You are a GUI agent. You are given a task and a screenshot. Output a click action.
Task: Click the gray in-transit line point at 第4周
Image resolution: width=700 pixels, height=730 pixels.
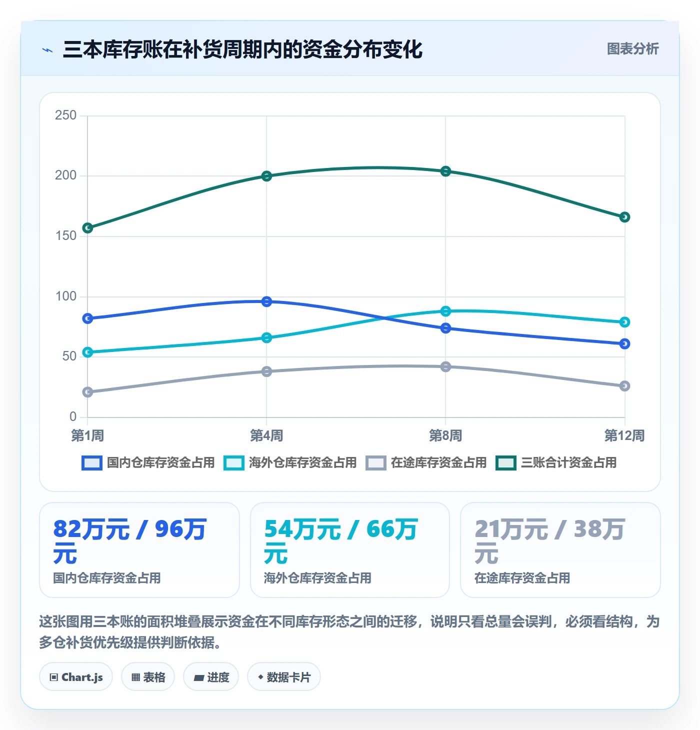pos(266,371)
